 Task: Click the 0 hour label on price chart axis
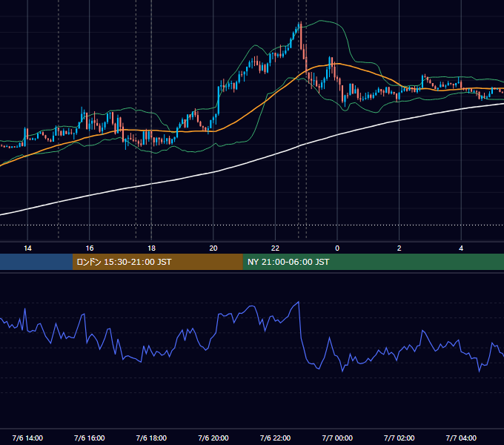click(337, 248)
